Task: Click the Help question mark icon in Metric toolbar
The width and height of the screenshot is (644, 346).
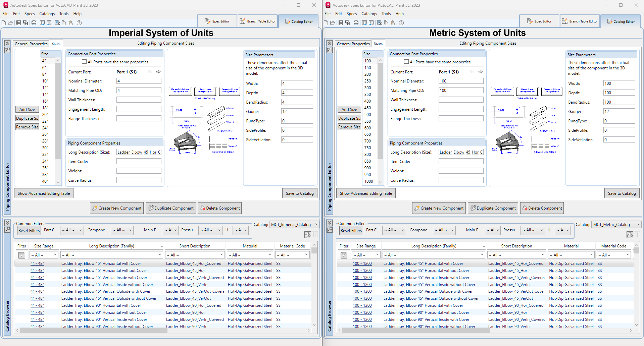Action: [401, 23]
